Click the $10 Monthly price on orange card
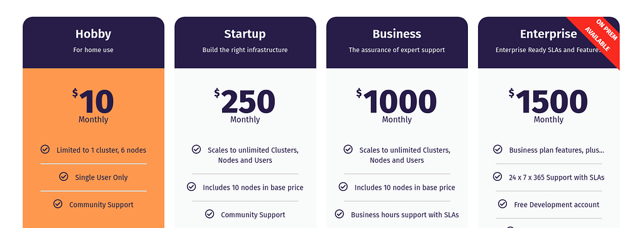This screenshot has width=644, height=228. 93,106
